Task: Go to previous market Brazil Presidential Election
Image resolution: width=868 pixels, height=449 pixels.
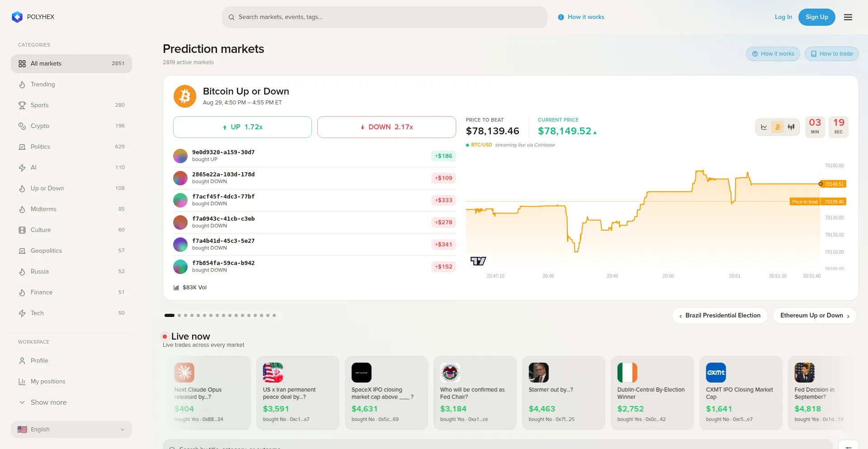Action: coord(720,316)
